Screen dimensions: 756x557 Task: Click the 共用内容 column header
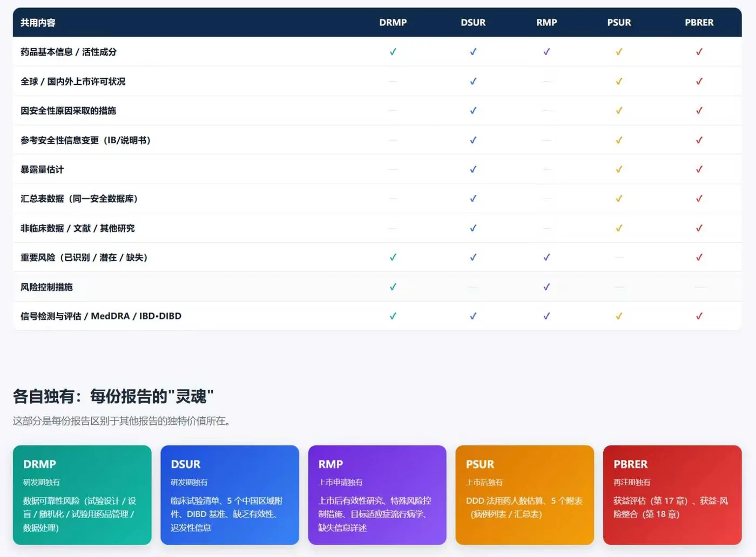[38, 23]
